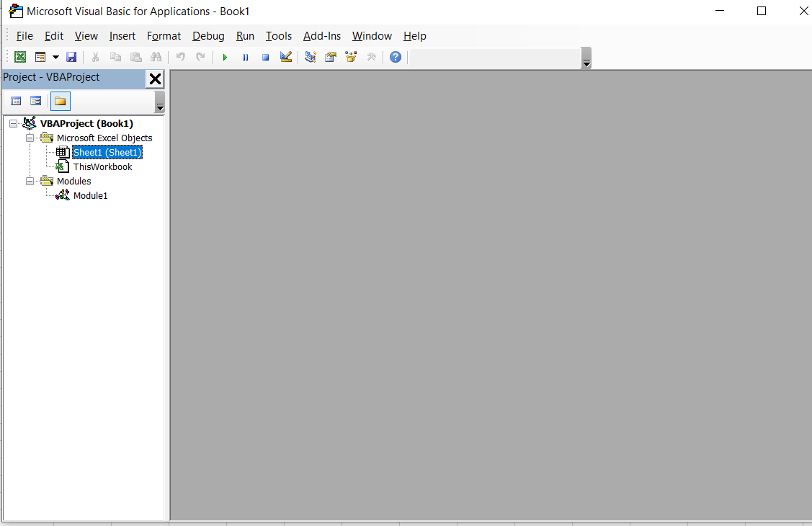This screenshot has height=526, width=812.
Task: Save the workbook with the floppy disk icon
Action: point(71,58)
